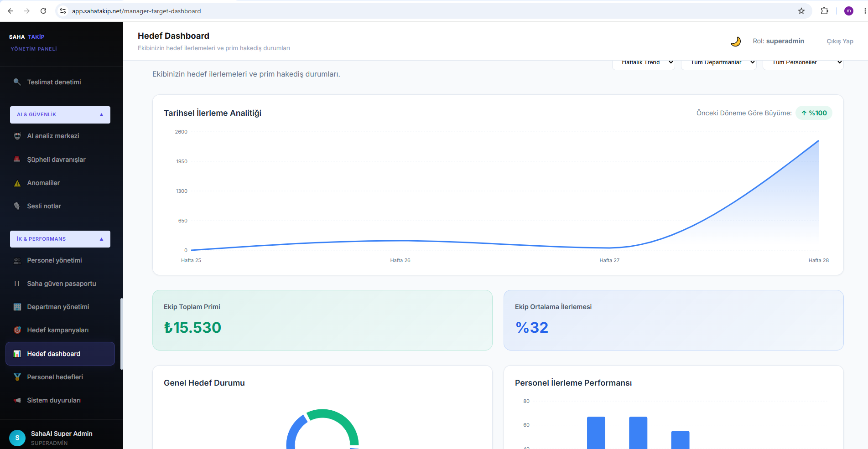Click the Departman yönetimi building icon
This screenshot has width=868, height=449.
(17, 307)
